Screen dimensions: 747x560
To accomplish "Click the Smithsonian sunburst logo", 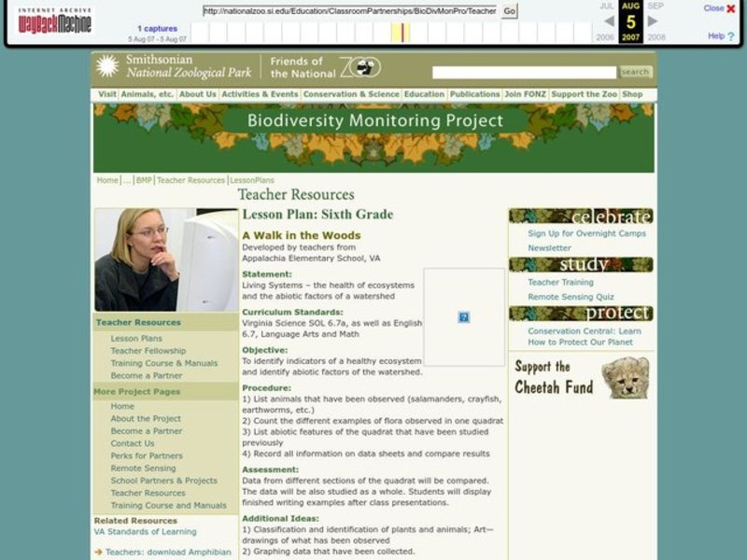I will point(106,65).
